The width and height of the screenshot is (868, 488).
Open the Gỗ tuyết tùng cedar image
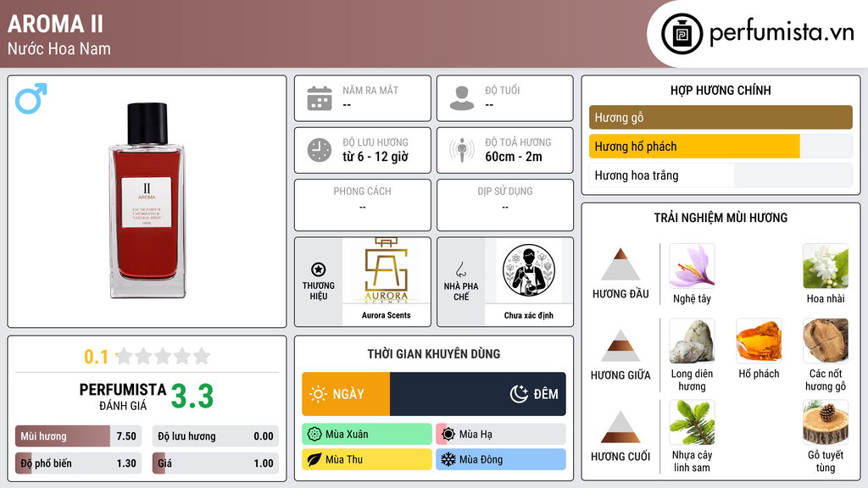tap(826, 422)
